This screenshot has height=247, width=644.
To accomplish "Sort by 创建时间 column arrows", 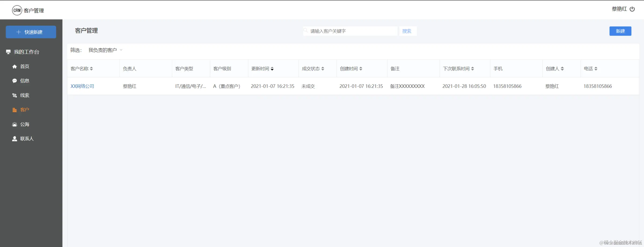I will (x=361, y=69).
